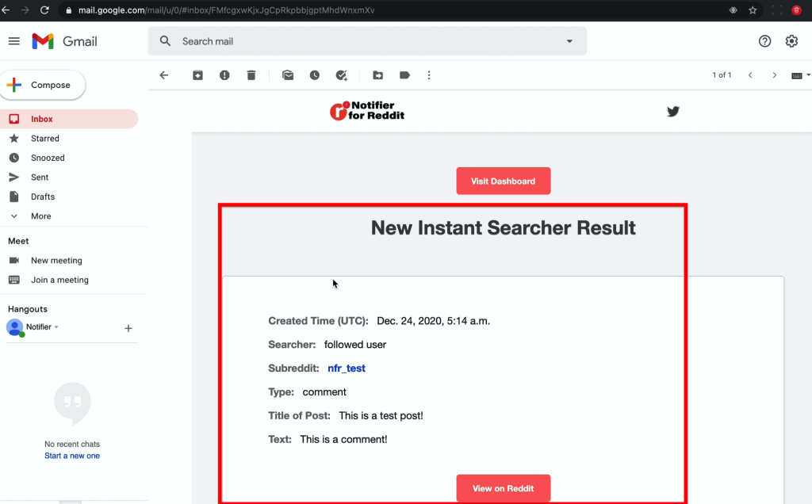Compose a new email

(43, 85)
